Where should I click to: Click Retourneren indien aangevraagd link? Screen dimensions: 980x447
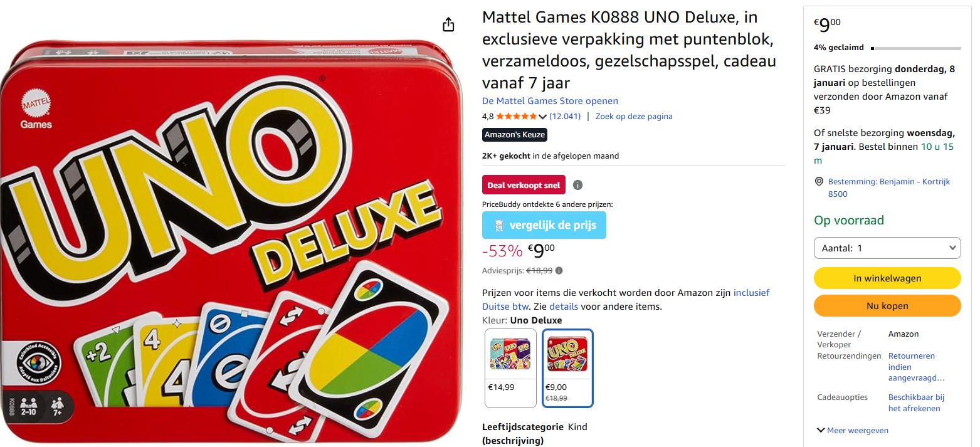[x=916, y=367]
